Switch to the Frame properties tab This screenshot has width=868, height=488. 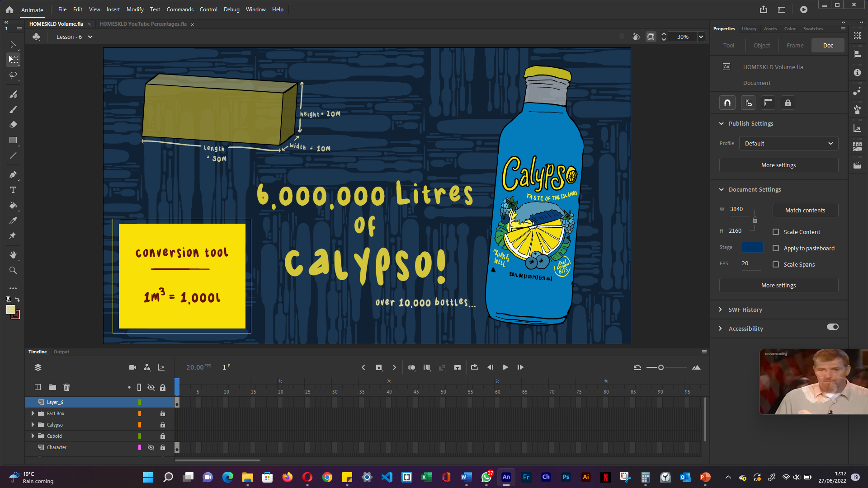795,45
